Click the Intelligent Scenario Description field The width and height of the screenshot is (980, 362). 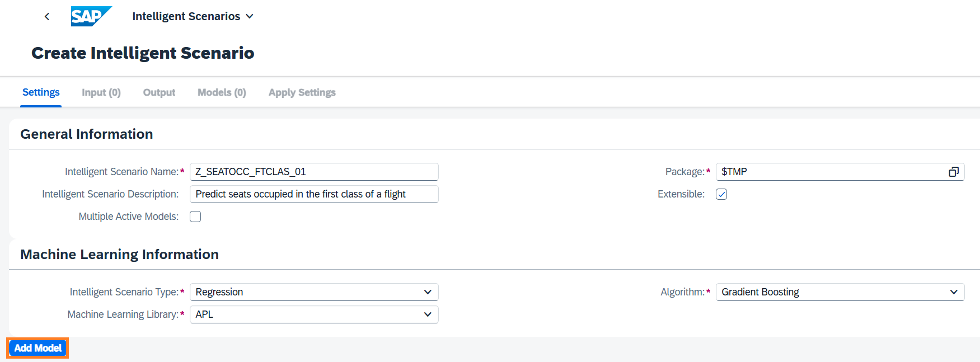(313, 194)
